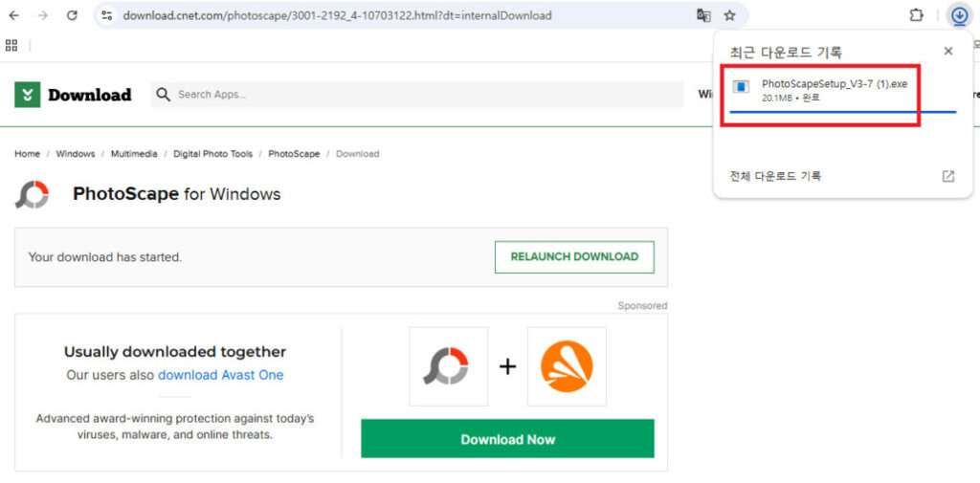Open site information icon in address bar
The image size is (980, 483).
pos(107,15)
